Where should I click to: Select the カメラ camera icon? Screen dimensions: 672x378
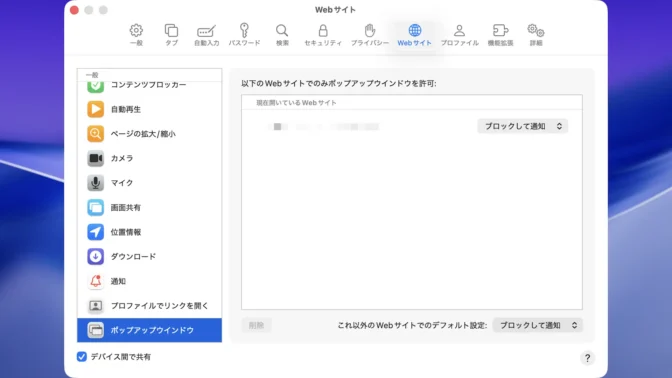point(96,158)
